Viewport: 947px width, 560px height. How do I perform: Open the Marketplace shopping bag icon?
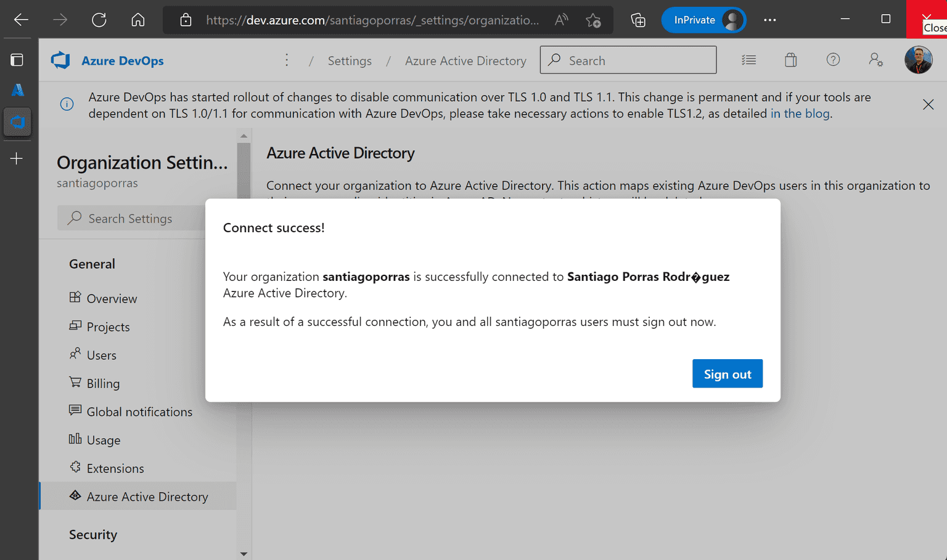pos(790,60)
